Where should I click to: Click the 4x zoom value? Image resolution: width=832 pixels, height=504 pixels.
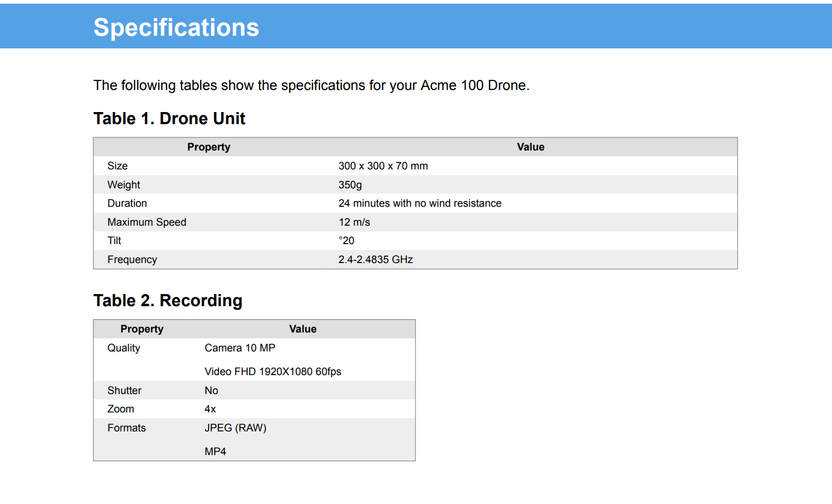click(x=210, y=409)
